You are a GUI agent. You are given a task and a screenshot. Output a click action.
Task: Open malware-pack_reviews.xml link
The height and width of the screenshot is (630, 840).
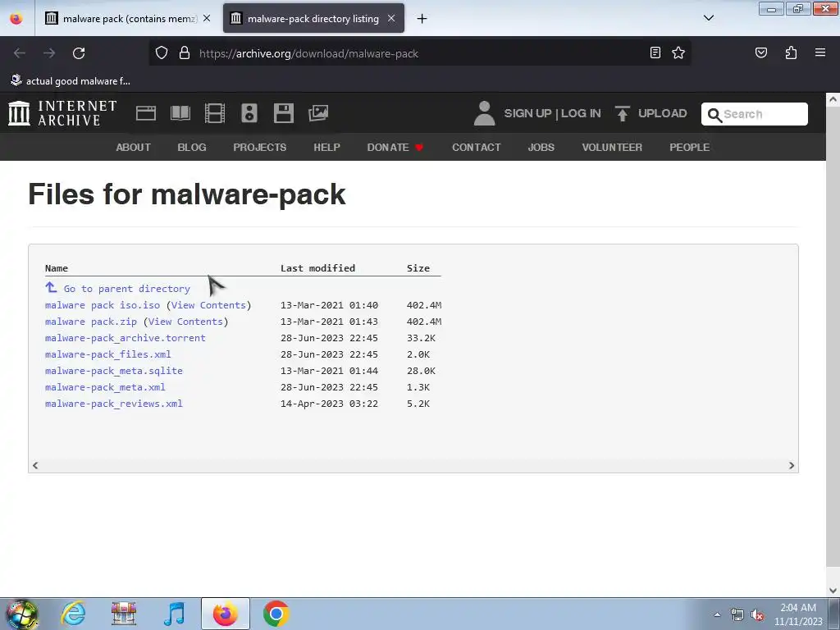(113, 404)
